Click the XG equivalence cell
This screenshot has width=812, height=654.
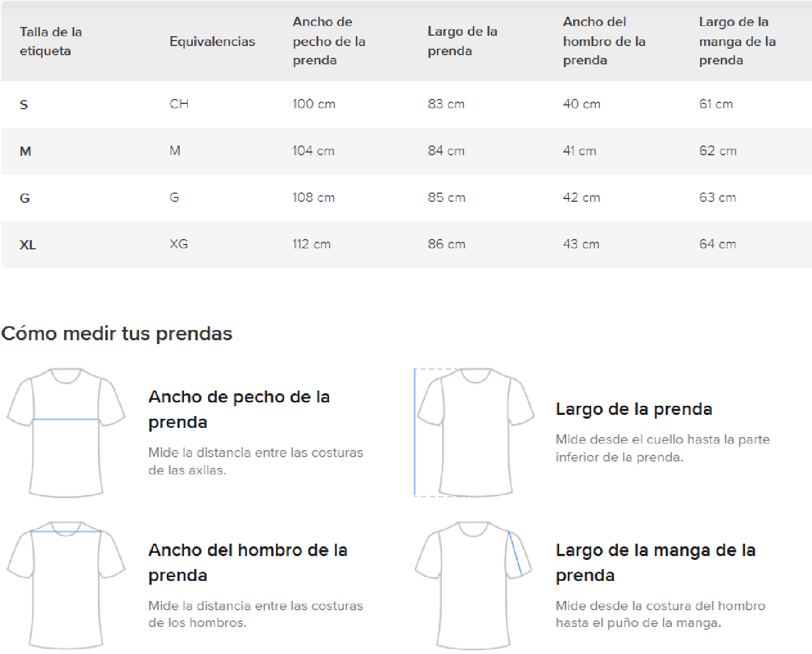[x=179, y=244]
